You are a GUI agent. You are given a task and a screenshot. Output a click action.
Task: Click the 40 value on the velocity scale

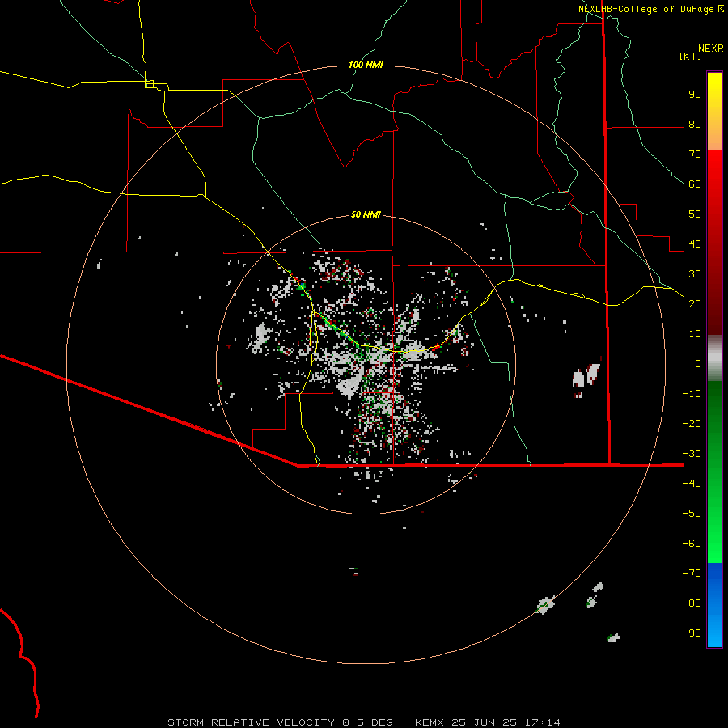(x=695, y=243)
